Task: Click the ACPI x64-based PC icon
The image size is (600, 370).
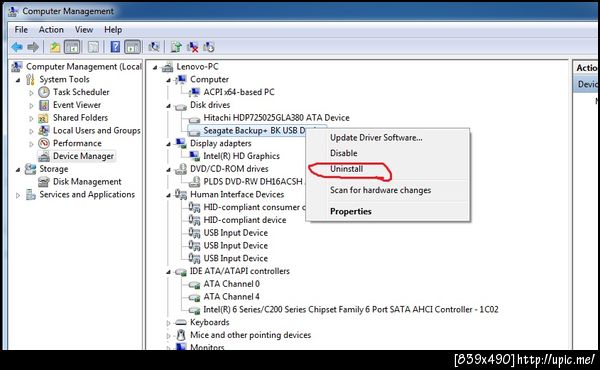Action: coord(195,92)
